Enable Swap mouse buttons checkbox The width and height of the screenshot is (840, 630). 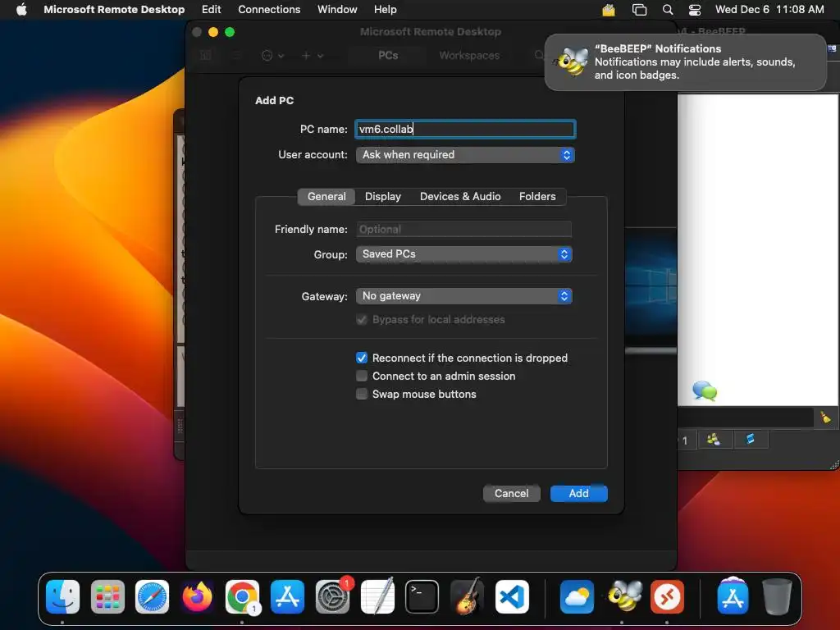pos(362,395)
